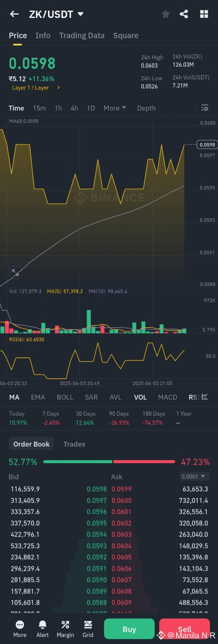Screen dimensions: 218x644
Task: Toggle the EMA indicator
Action: click(38, 397)
